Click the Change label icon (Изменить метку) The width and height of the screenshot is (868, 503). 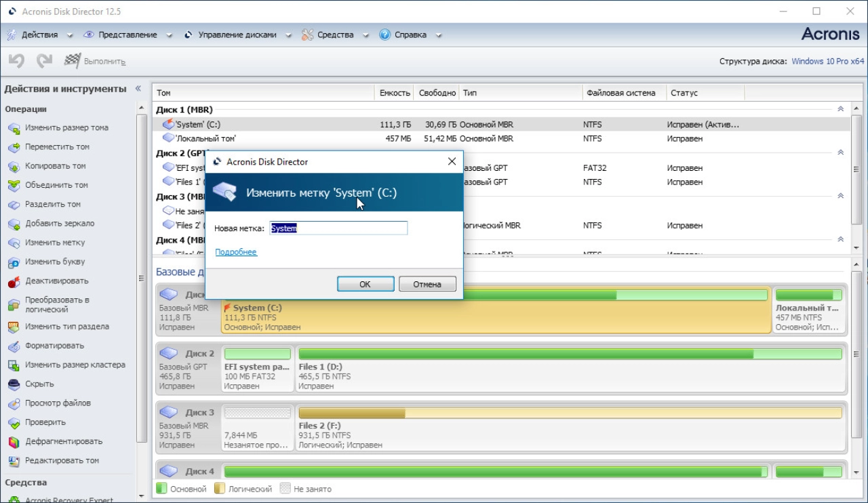pyautogui.click(x=14, y=243)
